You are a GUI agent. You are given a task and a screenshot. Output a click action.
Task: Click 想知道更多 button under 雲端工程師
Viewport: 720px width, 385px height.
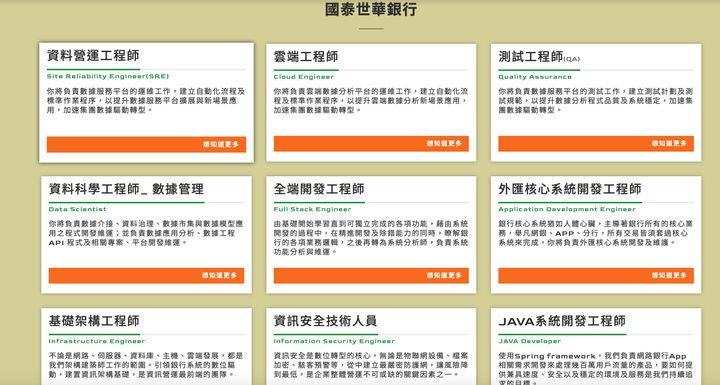pyautogui.click(x=371, y=144)
